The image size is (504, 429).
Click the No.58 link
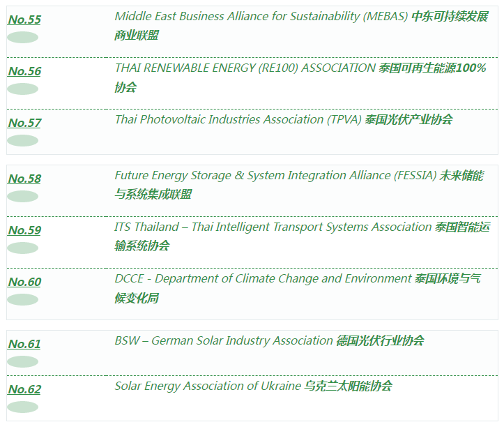24,179
